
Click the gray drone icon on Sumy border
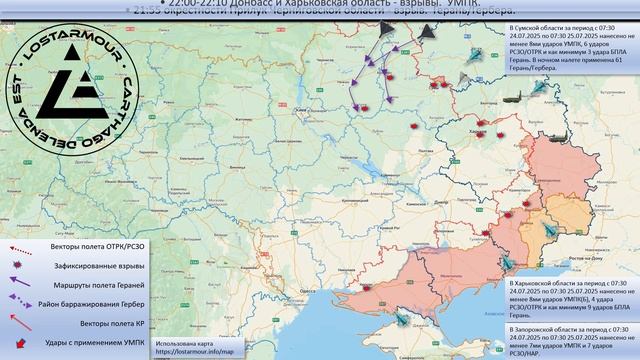463,78
